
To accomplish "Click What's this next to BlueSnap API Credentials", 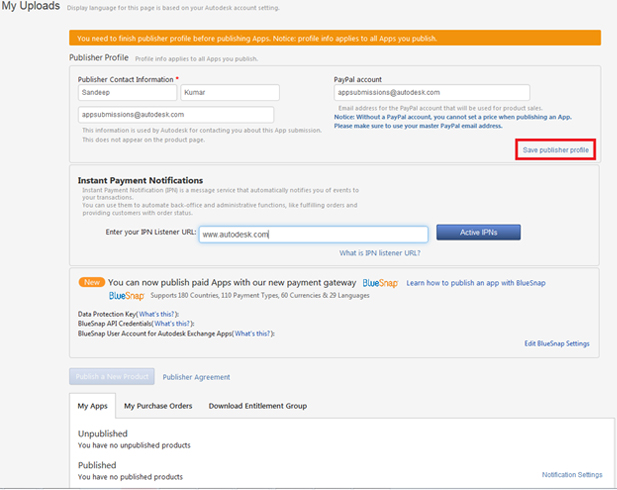I will pyautogui.click(x=173, y=324).
